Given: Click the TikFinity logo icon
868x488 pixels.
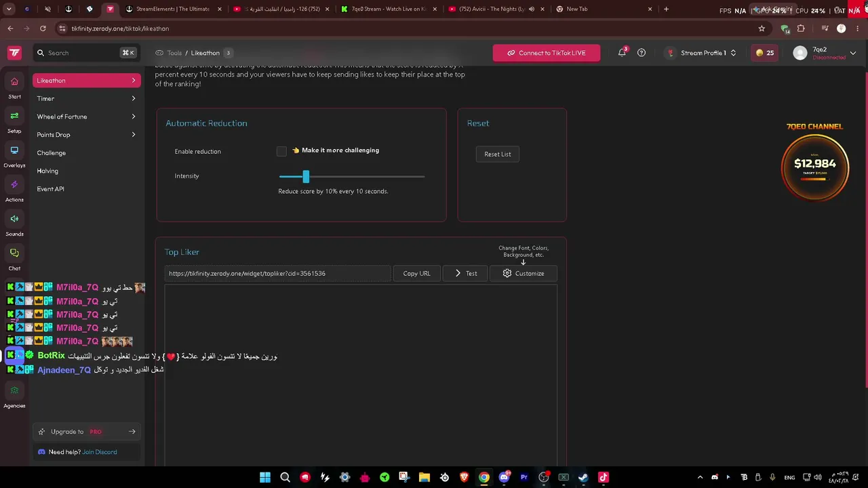Looking at the screenshot, I should (14, 53).
